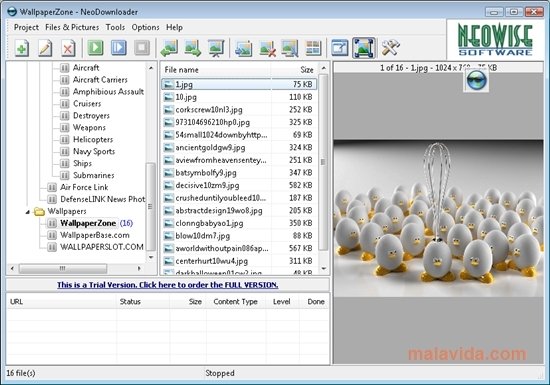The image size is (550, 385).
Task: Select the Aircraft project in tree
Action: click(86, 68)
